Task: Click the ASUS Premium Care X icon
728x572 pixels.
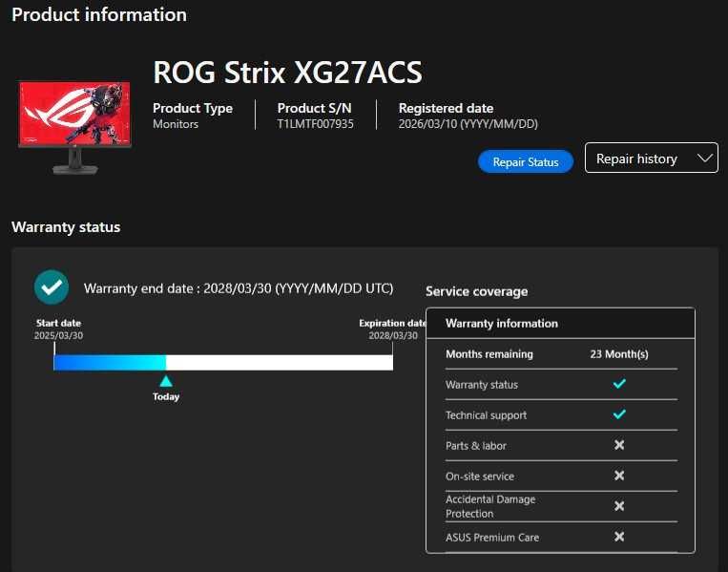Action: click(619, 537)
